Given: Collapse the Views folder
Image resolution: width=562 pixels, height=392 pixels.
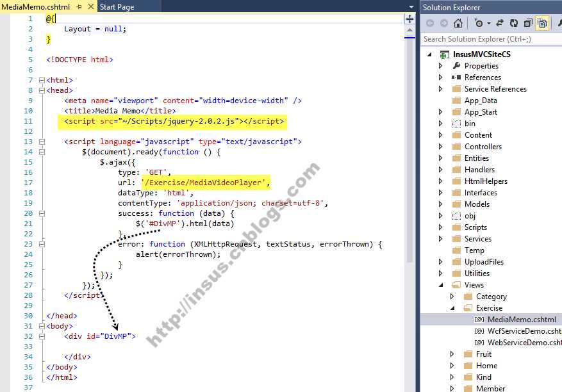Looking at the screenshot, I should (441, 285).
